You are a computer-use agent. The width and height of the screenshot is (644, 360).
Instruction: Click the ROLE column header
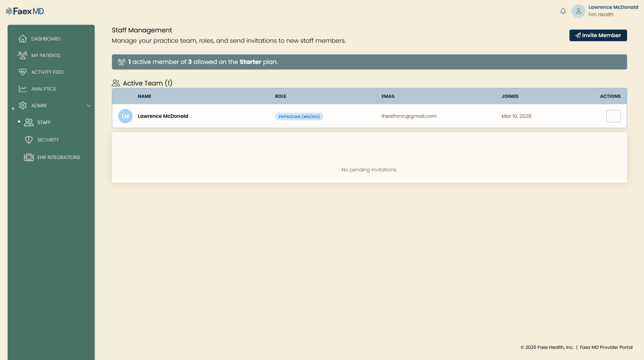[x=281, y=96]
